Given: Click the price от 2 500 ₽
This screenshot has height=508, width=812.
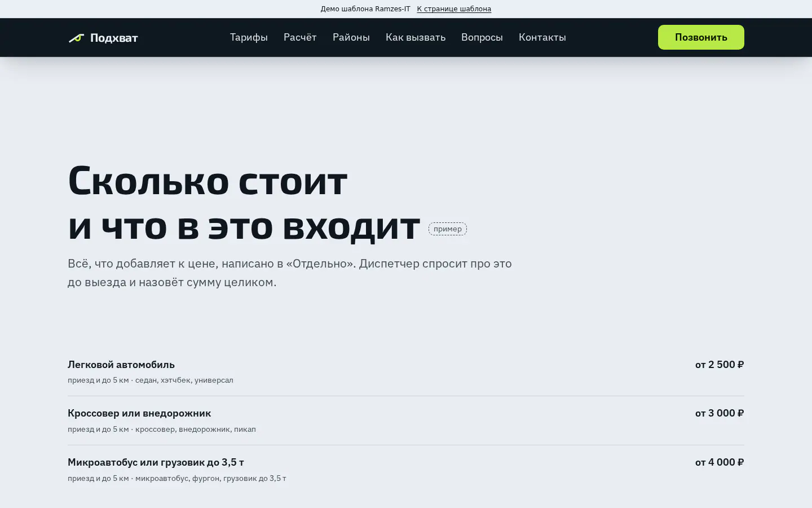Looking at the screenshot, I should [720, 365].
